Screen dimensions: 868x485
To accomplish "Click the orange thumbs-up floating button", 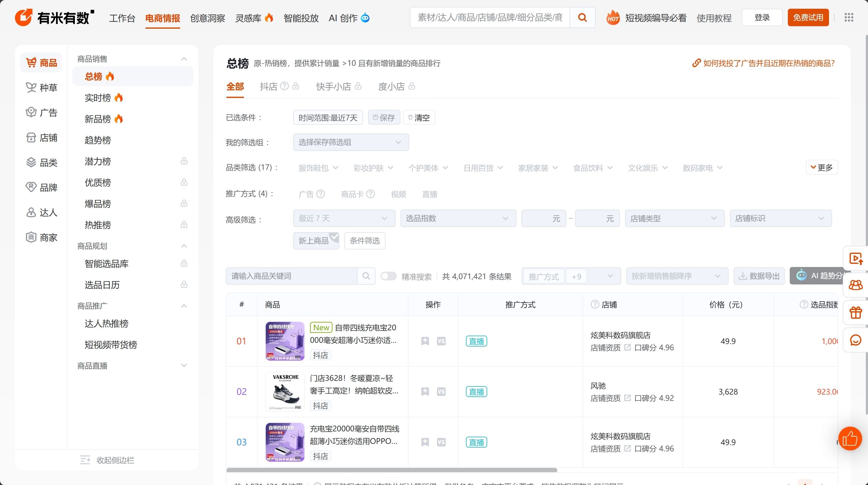I will 850,439.
